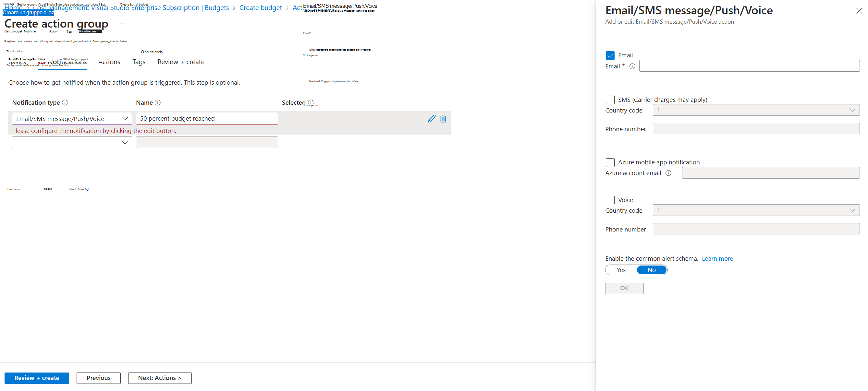The width and height of the screenshot is (868, 391).
Task: Close the Email/SMS message/Push/Voice panel
Action: click(860, 10)
